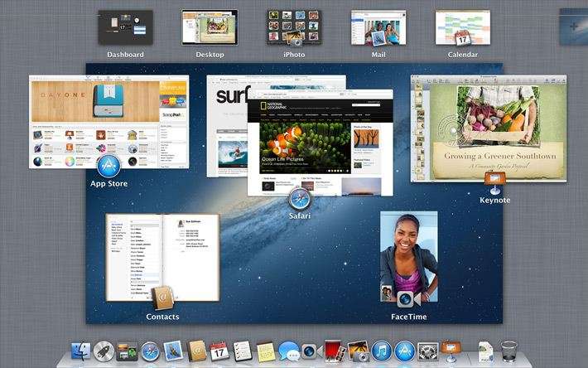Open FaceTime camera icon in the Dock

click(x=311, y=351)
